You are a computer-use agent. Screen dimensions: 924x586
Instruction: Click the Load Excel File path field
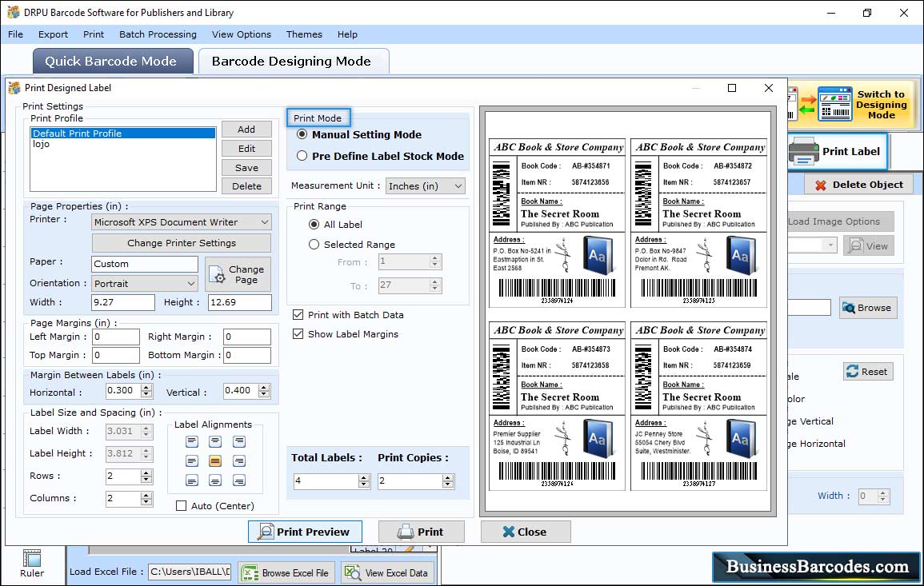click(189, 572)
